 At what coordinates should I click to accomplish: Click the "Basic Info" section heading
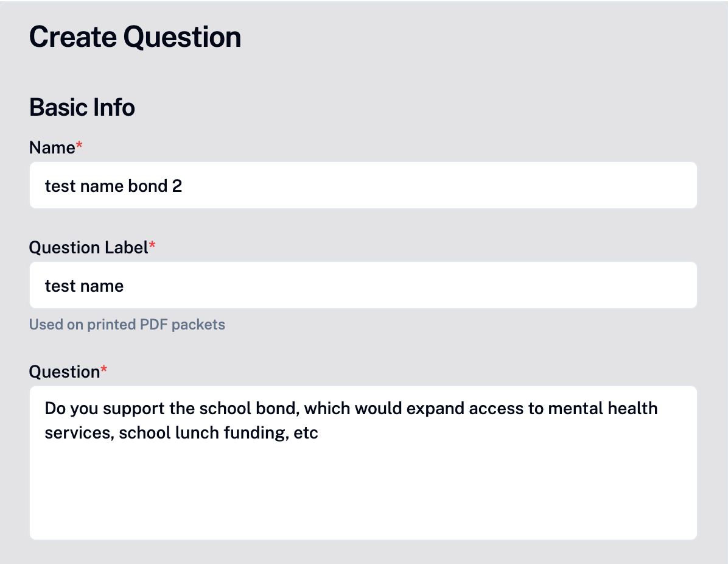click(x=82, y=107)
